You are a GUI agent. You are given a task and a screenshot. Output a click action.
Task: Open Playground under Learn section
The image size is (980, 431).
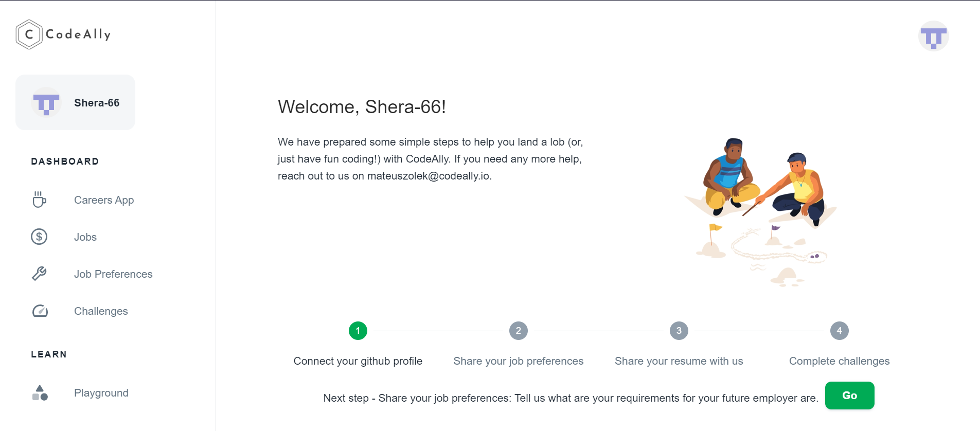101,393
